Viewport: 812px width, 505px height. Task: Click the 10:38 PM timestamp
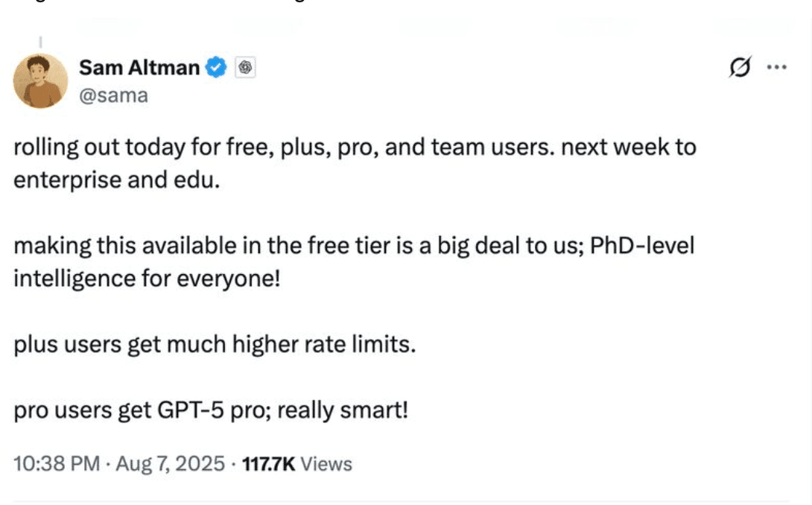[57, 464]
